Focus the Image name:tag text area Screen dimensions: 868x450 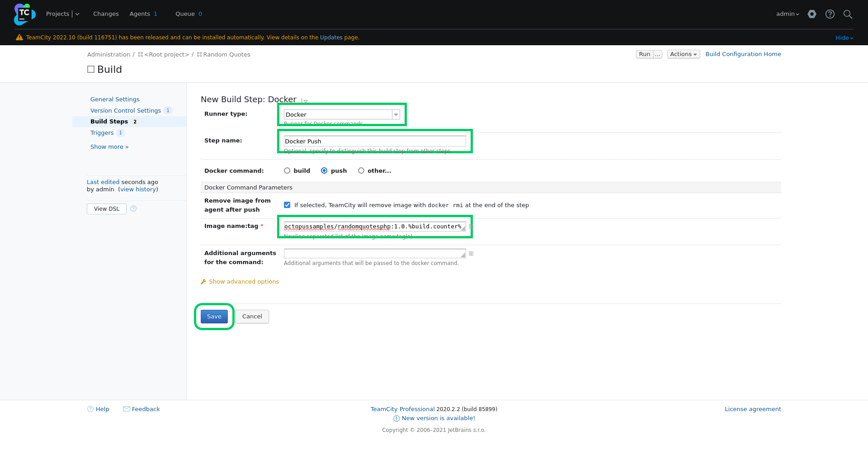point(375,227)
